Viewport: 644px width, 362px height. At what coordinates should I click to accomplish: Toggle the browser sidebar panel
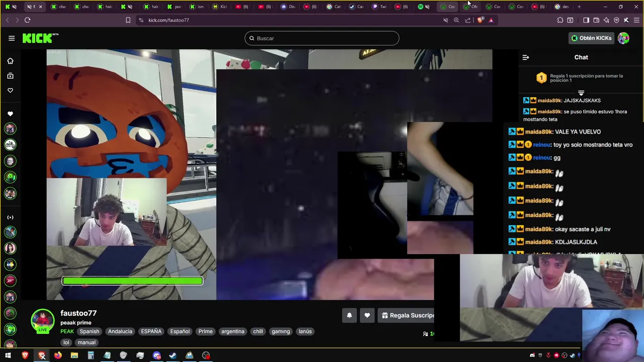pos(586,20)
